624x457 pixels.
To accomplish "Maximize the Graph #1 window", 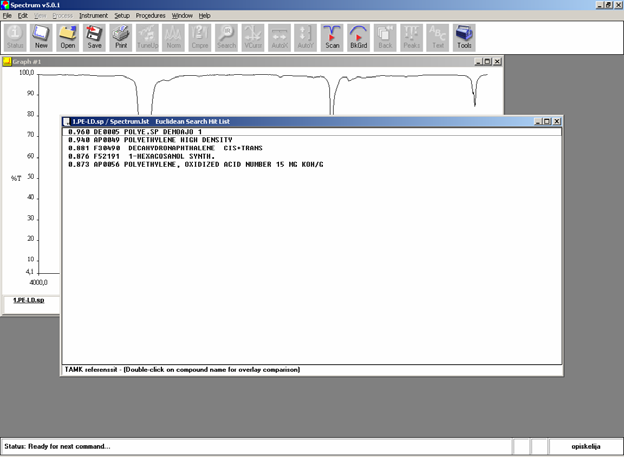I will point(488,62).
